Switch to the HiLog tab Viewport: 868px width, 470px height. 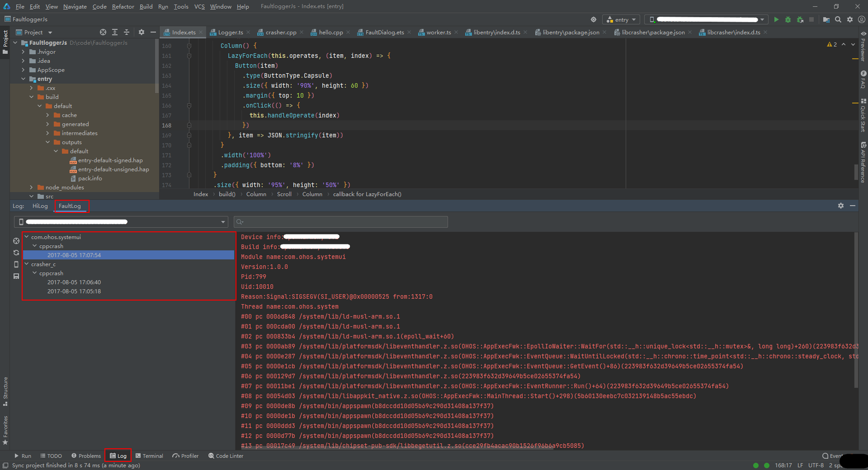click(40, 206)
